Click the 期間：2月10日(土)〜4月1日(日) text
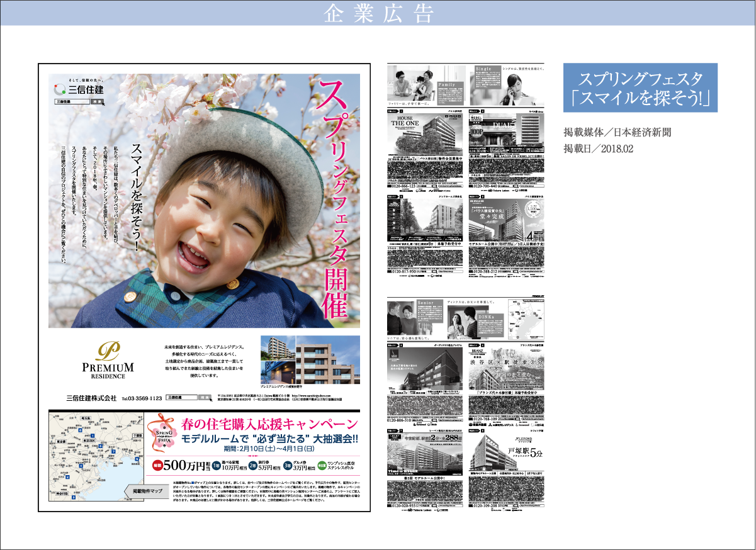756x550 pixels. [x=269, y=449]
